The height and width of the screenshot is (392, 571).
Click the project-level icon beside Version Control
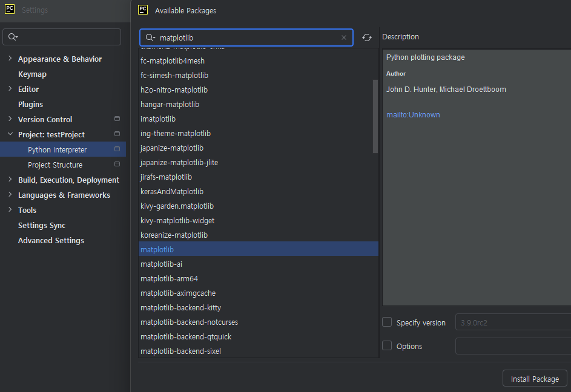tap(117, 119)
